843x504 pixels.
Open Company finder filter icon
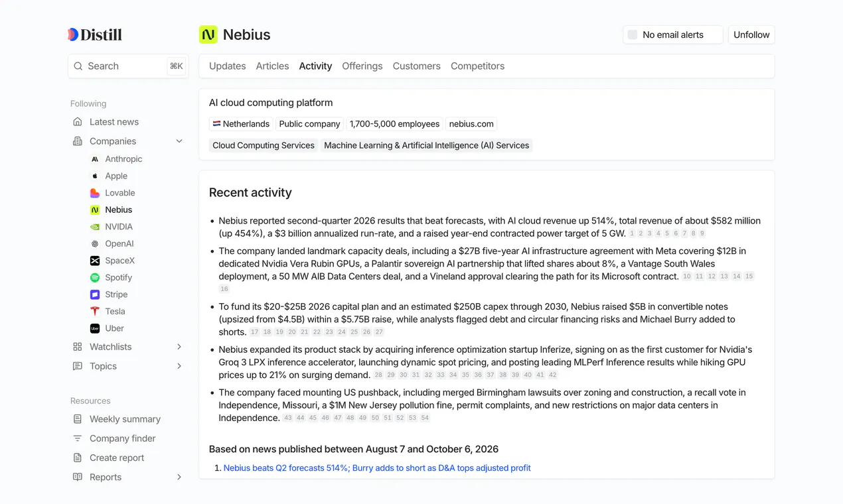click(x=78, y=438)
